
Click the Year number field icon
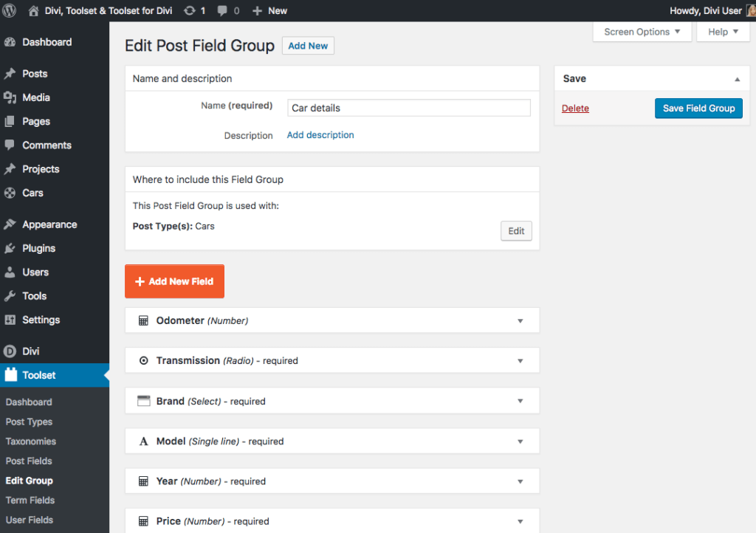pyautogui.click(x=143, y=481)
